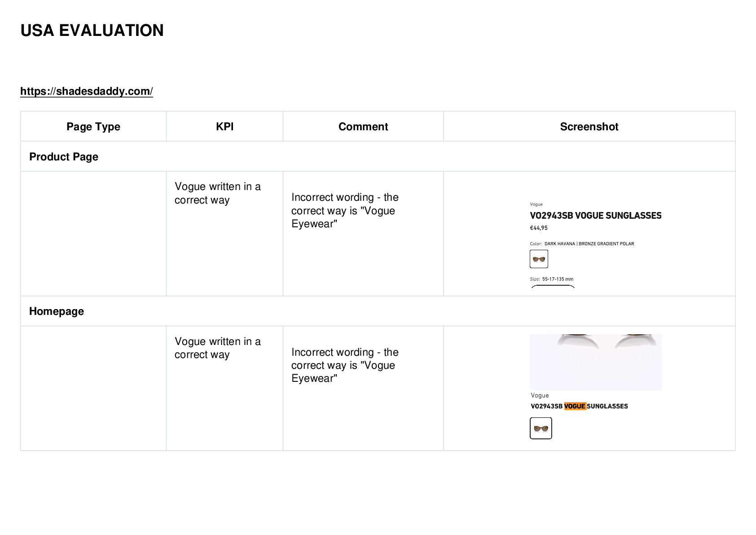Click the sunglasses thumbnail in homepage screenshot
This screenshot has width=756, height=535.
pyautogui.click(x=541, y=428)
